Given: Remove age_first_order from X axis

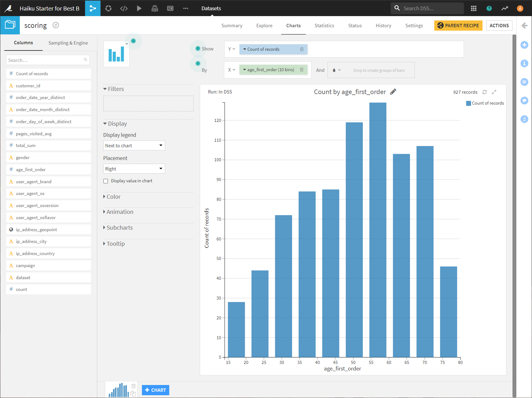Looking at the screenshot, I should 302,70.
